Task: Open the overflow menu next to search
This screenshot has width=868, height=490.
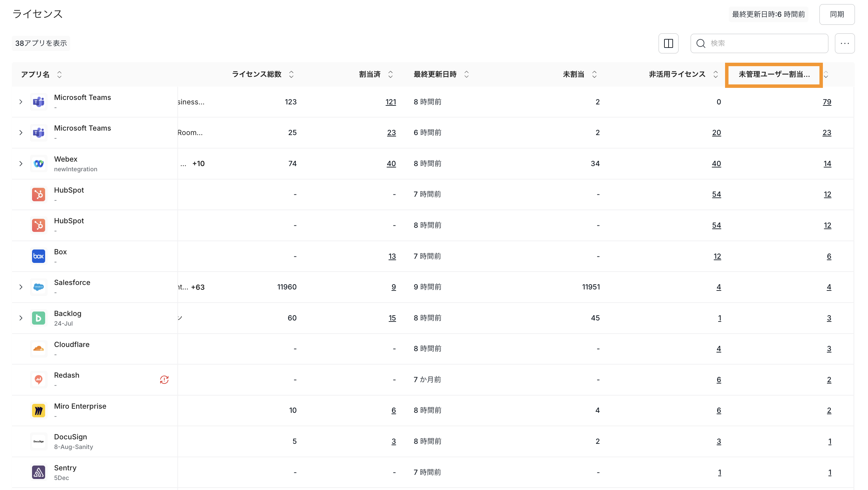Action: (x=845, y=43)
